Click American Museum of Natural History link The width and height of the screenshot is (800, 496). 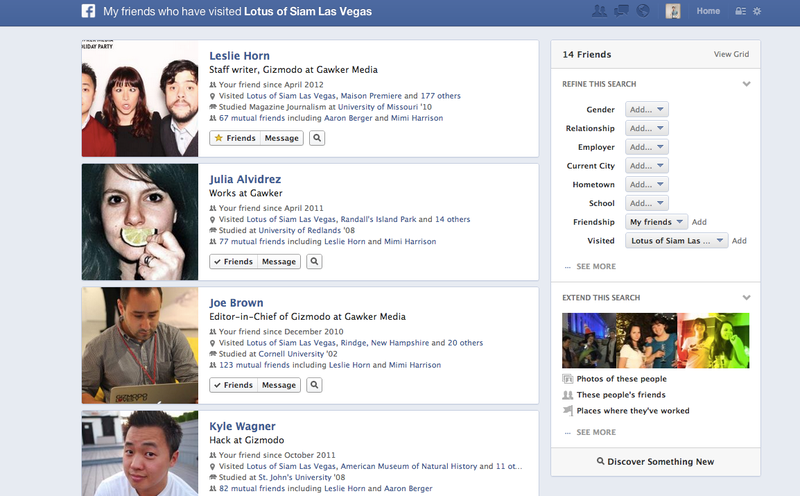coord(409,466)
